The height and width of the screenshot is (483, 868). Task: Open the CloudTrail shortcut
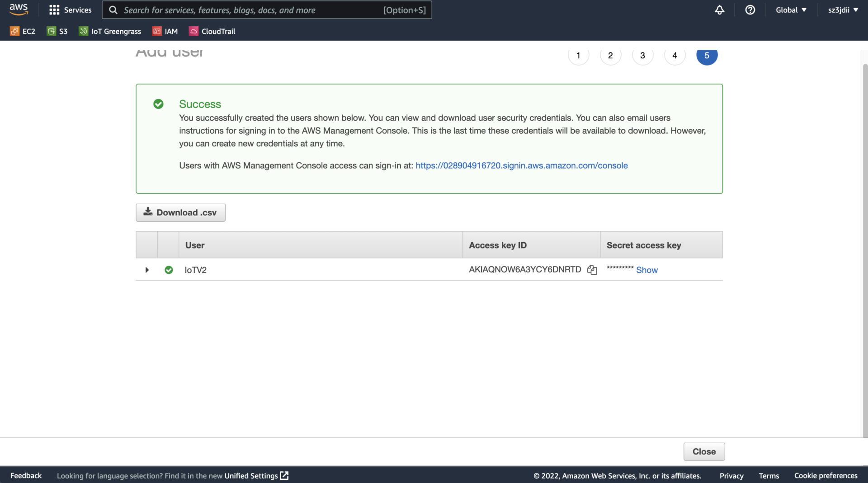click(x=212, y=31)
